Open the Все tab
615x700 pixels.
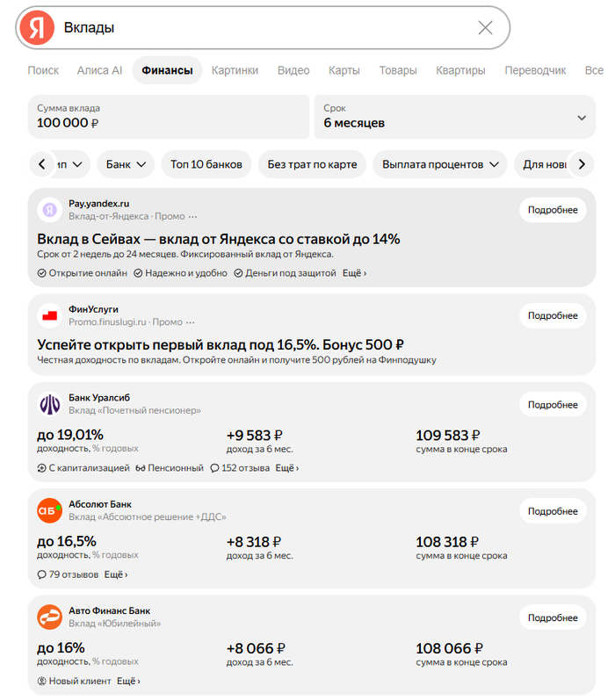(594, 70)
